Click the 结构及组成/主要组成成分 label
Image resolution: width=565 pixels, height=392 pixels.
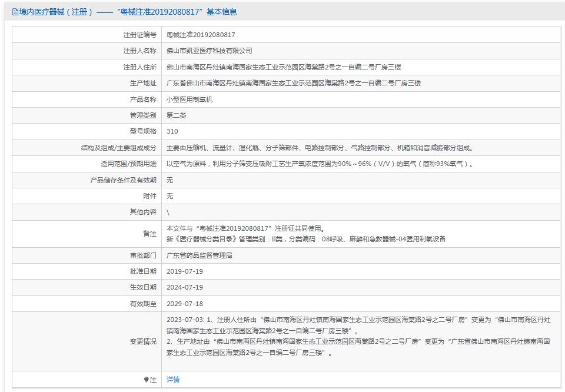tap(119, 148)
